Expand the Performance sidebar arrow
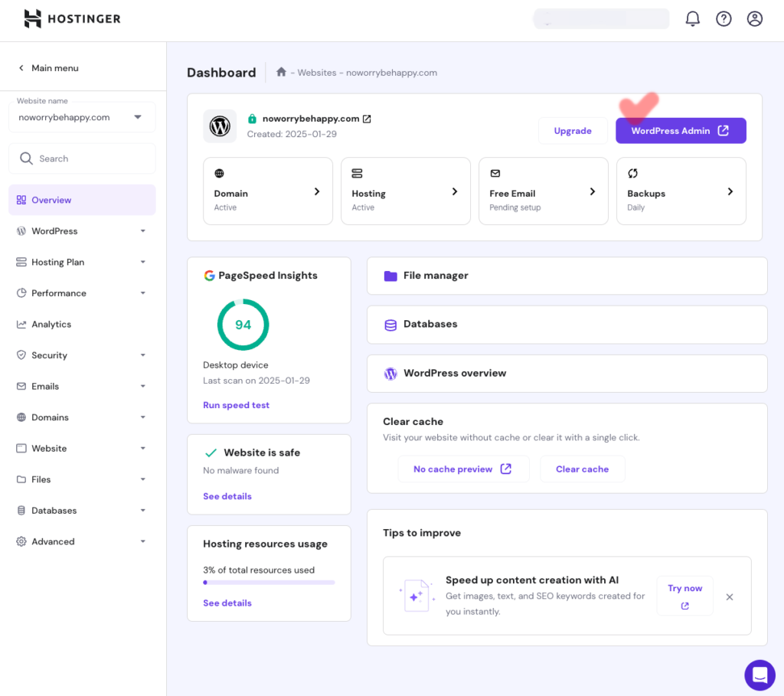 click(143, 293)
